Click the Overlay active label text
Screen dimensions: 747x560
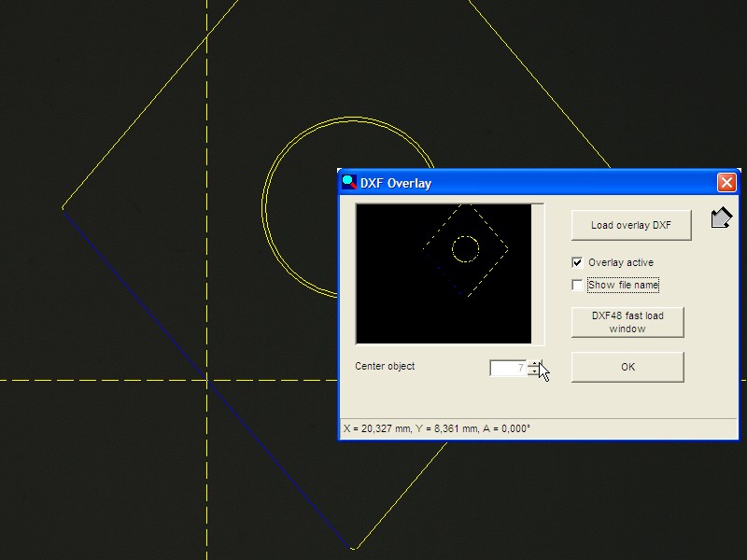pyautogui.click(x=620, y=263)
